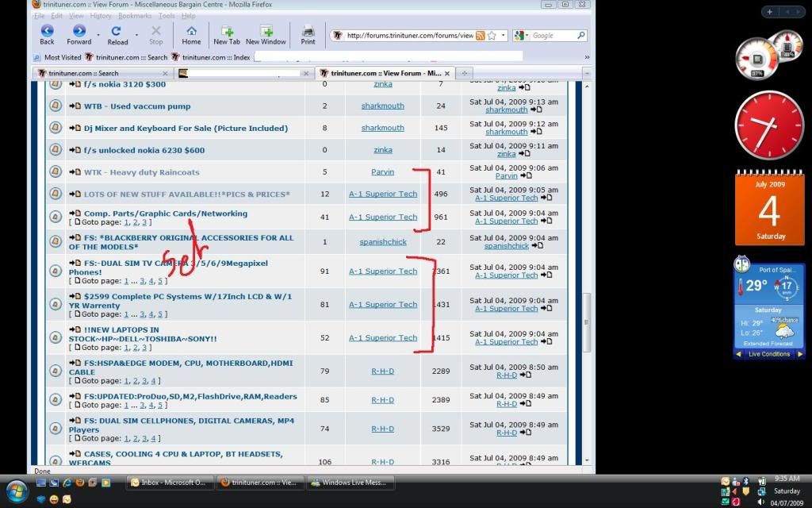
Task: Click the folder icon for WTK Raincoats row
Action: 56,171
